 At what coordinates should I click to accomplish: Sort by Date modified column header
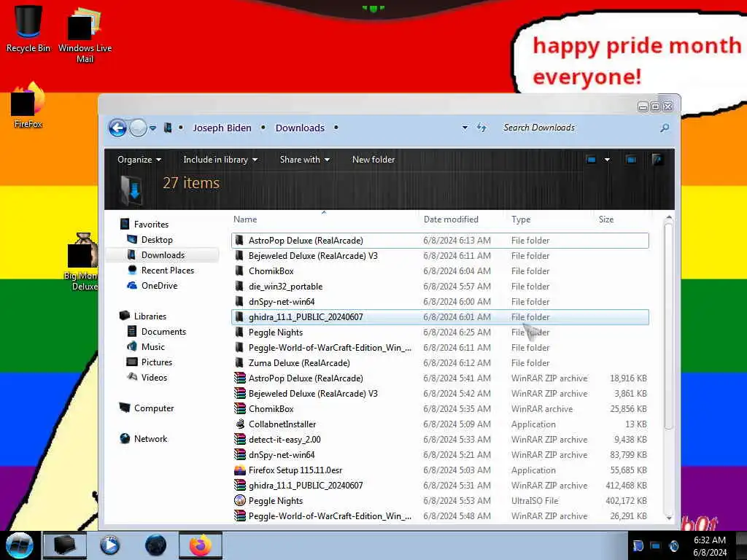451,219
